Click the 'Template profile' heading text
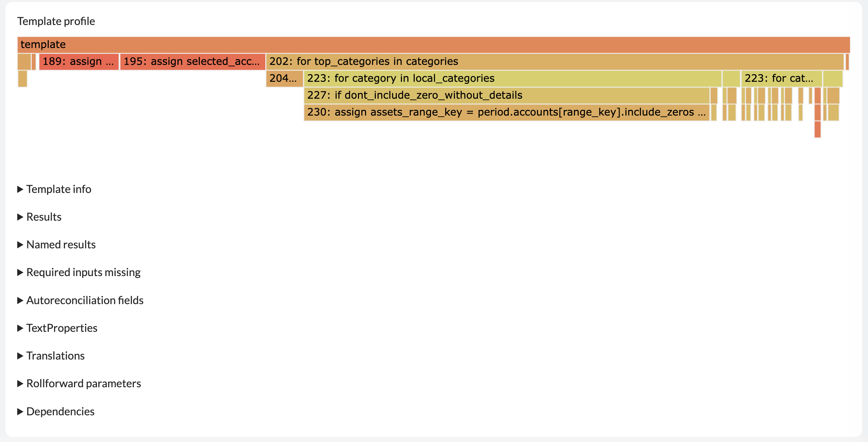868x442 pixels. (x=56, y=21)
